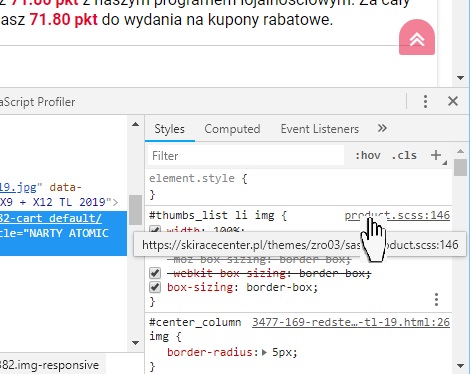The height and width of the screenshot is (374, 470).
Task: Add a new style rule with plus
Action: click(x=436, y=155)
